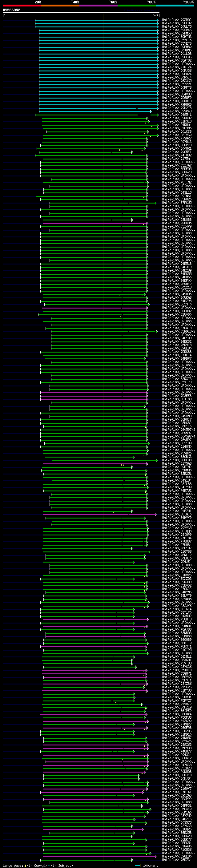Click the white query sequence bar

[x=81, y=12]
